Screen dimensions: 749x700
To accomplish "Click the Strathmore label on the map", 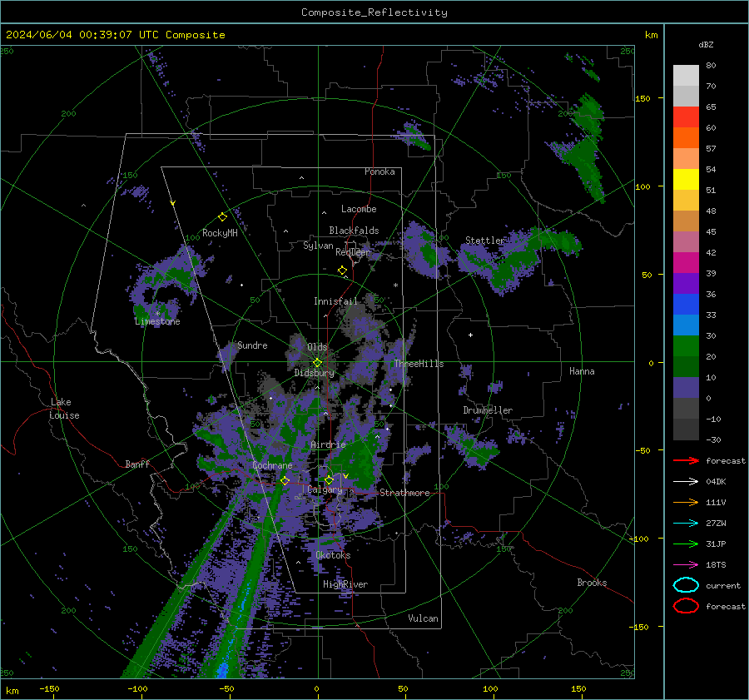I will click(404, 493).
